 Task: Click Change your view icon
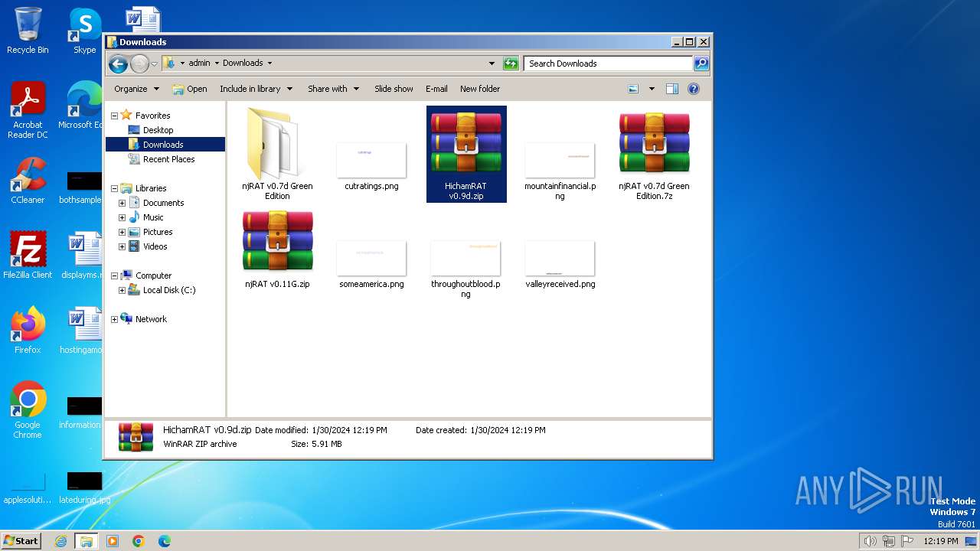633,89
